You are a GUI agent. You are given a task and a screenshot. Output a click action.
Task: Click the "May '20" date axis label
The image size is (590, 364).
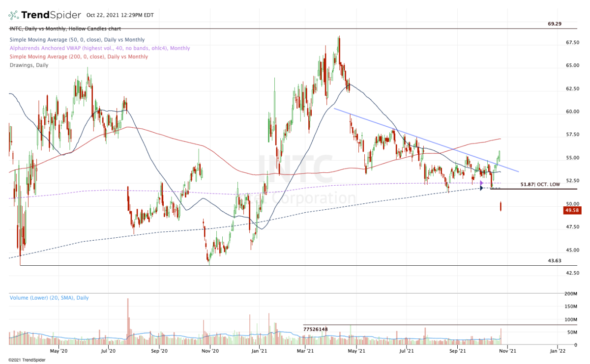[58, 351]
